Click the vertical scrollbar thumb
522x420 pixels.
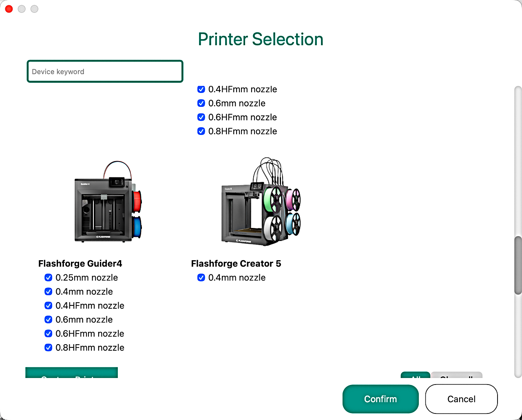coord(518,265)
